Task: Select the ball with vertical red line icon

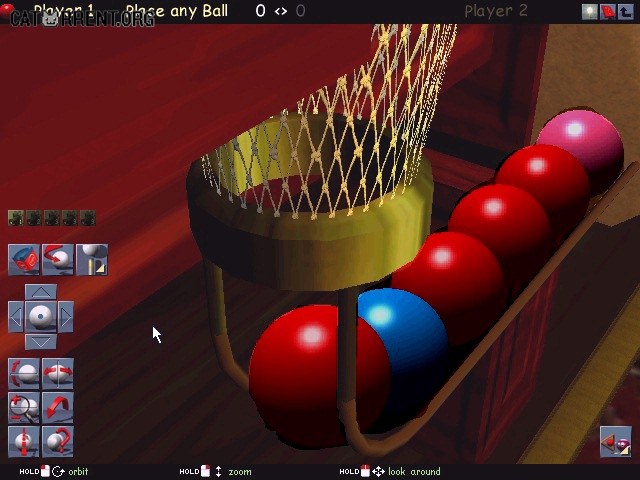Action: coord(24,442)
